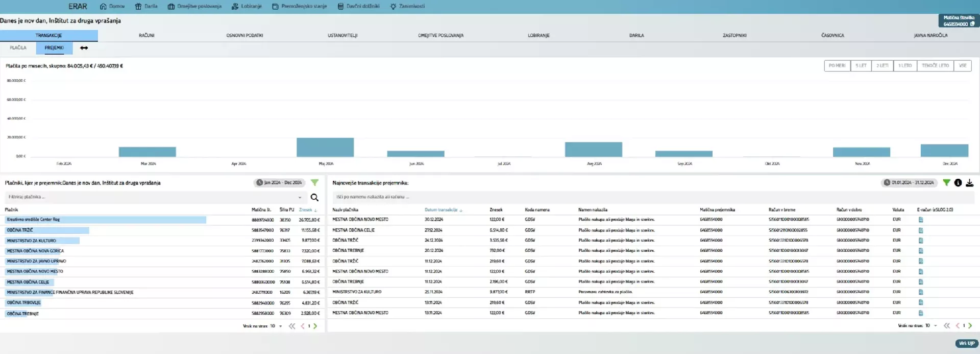Open the green filter icon in payers panel

(314, 183)
